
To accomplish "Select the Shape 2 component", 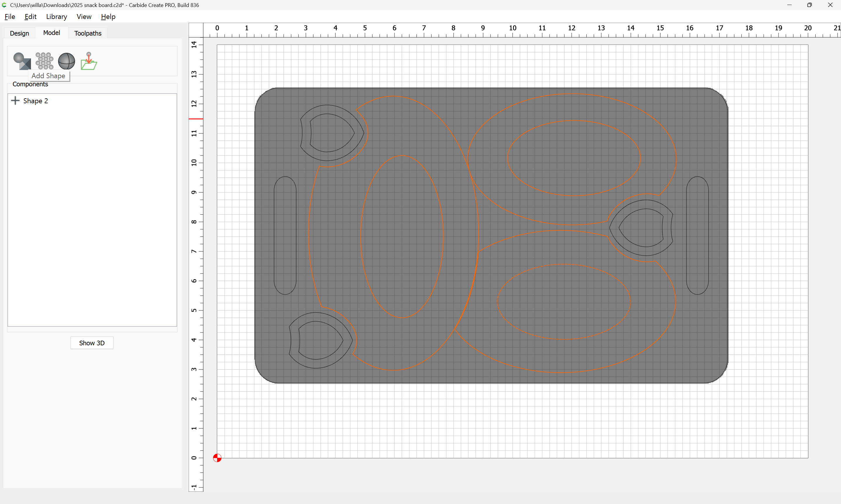I will pyautogui.click(x=35, y=101).
